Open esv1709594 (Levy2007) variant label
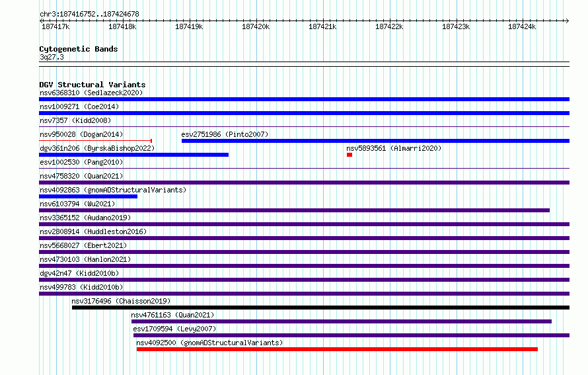Viewport: 588px width, 375px height. pos(175,329)
